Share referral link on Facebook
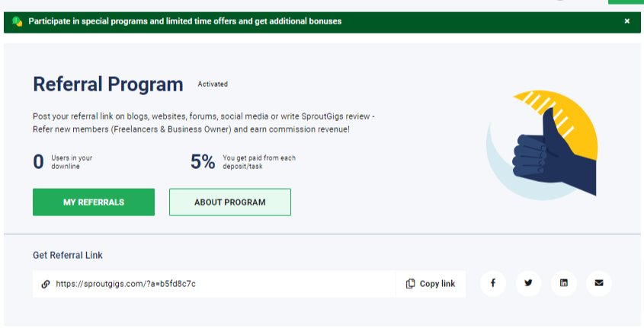 coord(493,283)
